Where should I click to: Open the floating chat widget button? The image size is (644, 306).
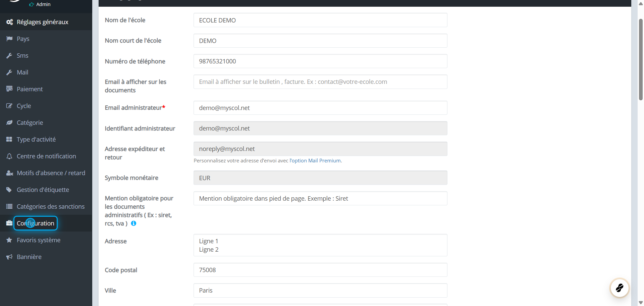pyautogui.click(x=620, y=288)
